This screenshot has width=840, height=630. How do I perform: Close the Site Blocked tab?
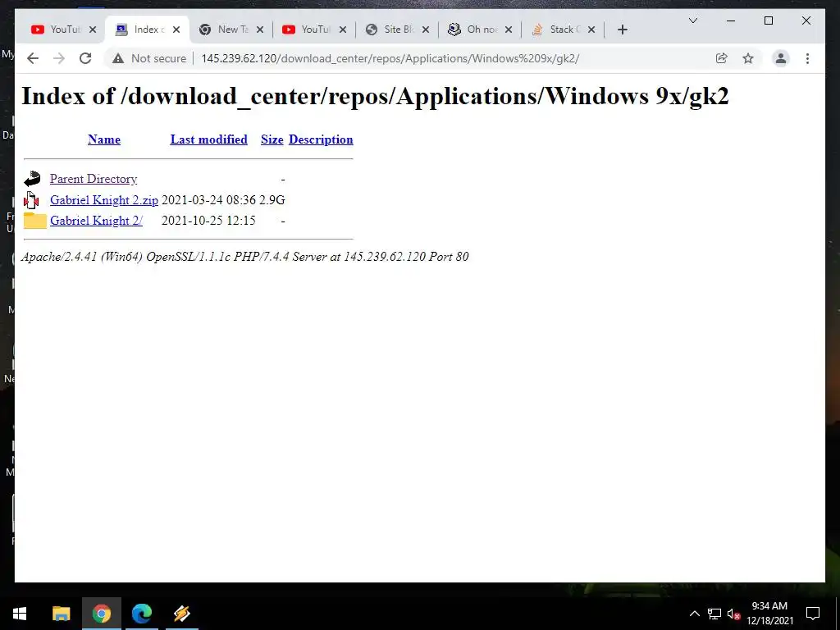tap(426, 30)
